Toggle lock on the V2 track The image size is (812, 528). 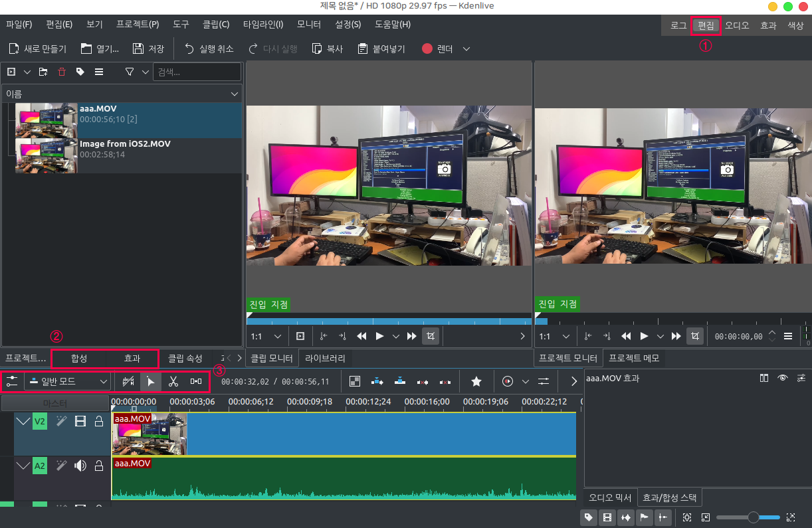coord(98,421)
